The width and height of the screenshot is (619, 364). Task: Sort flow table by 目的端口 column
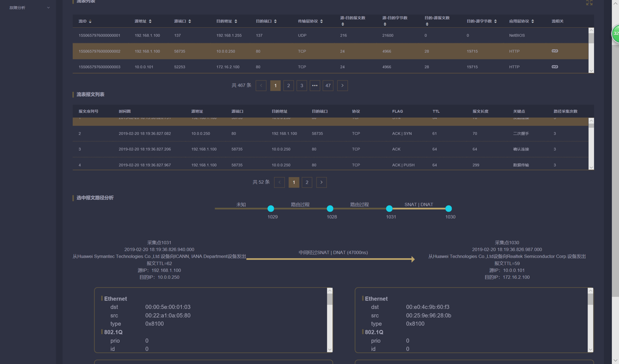tap(275, 22)
